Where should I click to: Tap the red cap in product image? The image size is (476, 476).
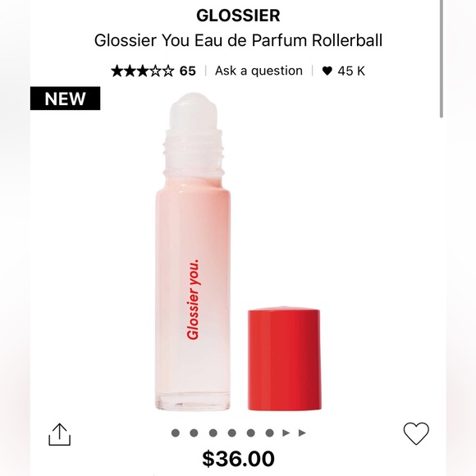tap(285, 359)
